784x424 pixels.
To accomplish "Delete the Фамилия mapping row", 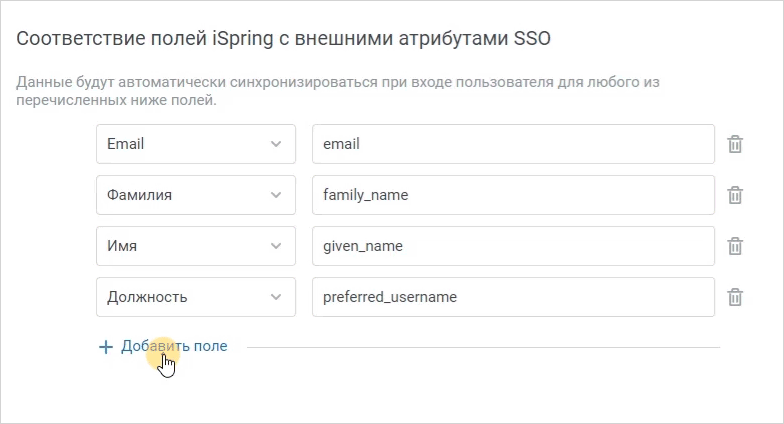I will 734,195.
